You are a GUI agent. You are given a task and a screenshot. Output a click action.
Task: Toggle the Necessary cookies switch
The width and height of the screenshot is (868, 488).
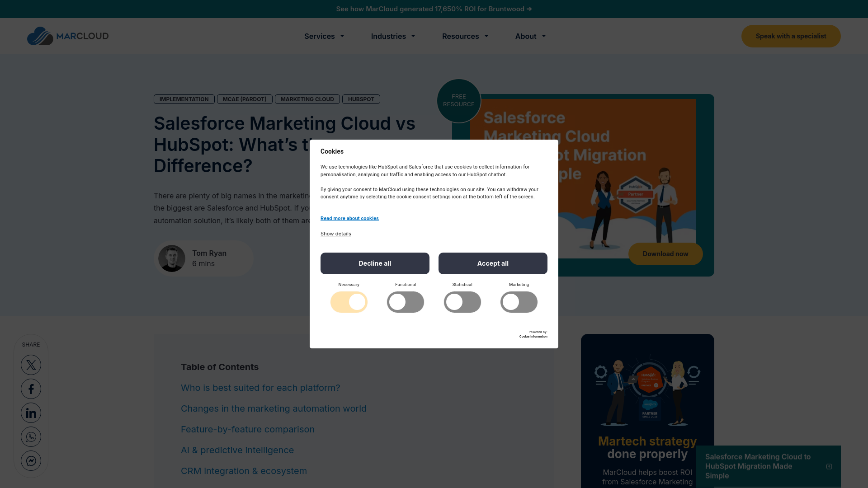[349, 302]
